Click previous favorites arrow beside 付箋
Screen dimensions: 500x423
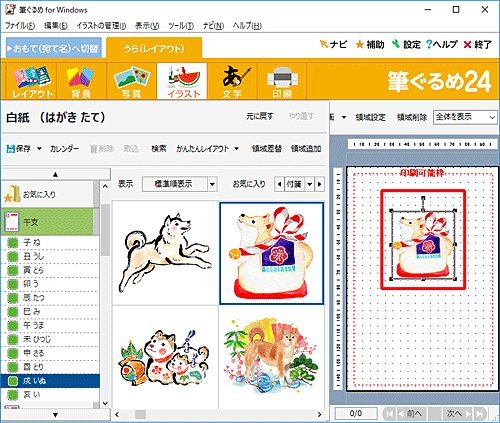point(279,184)
